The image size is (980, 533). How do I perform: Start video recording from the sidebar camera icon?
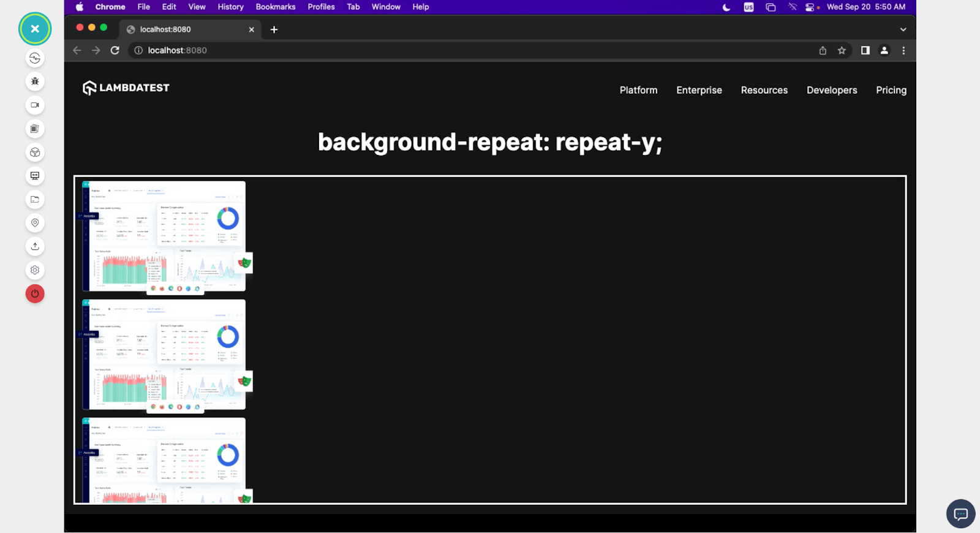click(35, 105)
